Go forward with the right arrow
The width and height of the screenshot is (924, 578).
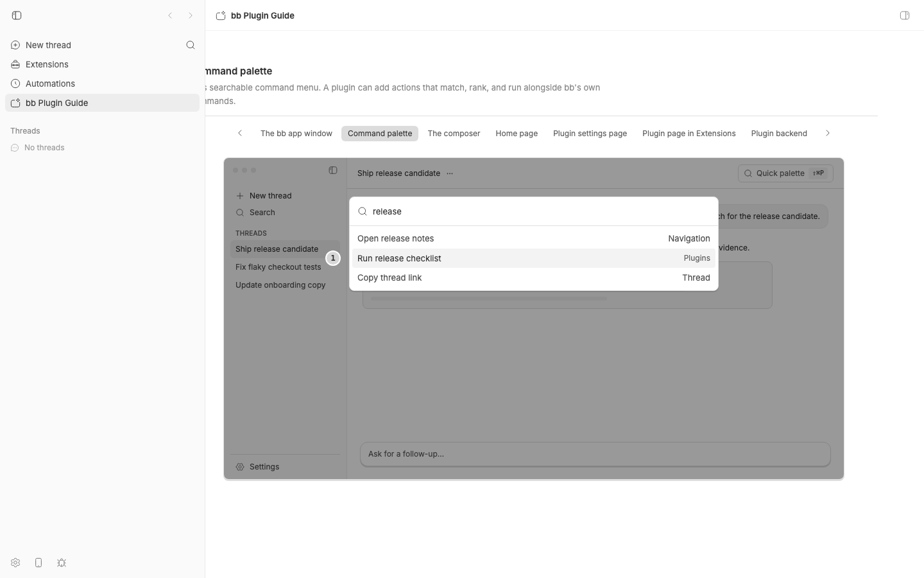[191, 15]
